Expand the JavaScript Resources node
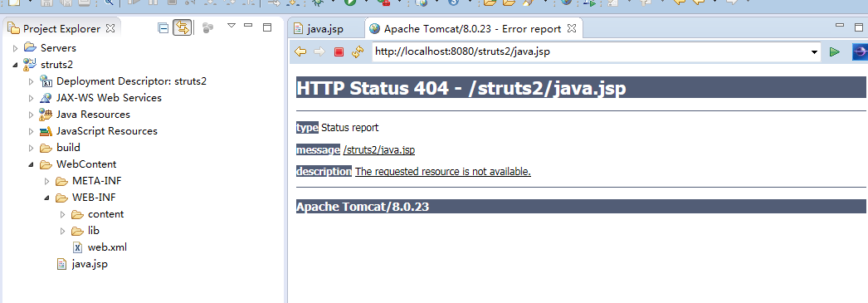The height and width of the screenshot is (303, 868). point(31,131)
